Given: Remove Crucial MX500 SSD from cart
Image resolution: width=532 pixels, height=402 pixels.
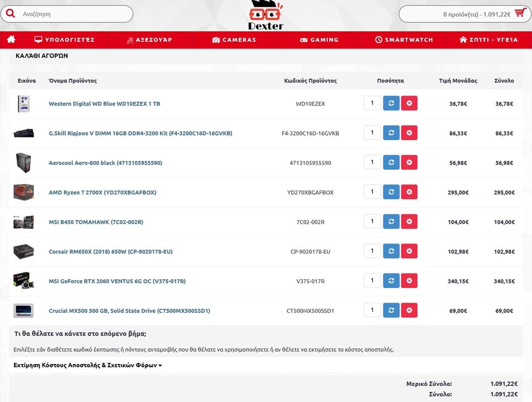Looking at the screenshot, I should click(409, 310).
